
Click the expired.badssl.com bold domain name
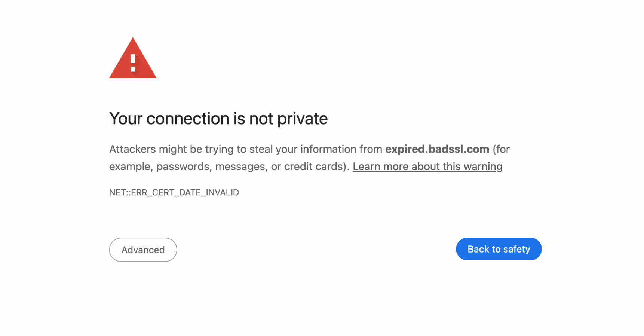(437, 149)
